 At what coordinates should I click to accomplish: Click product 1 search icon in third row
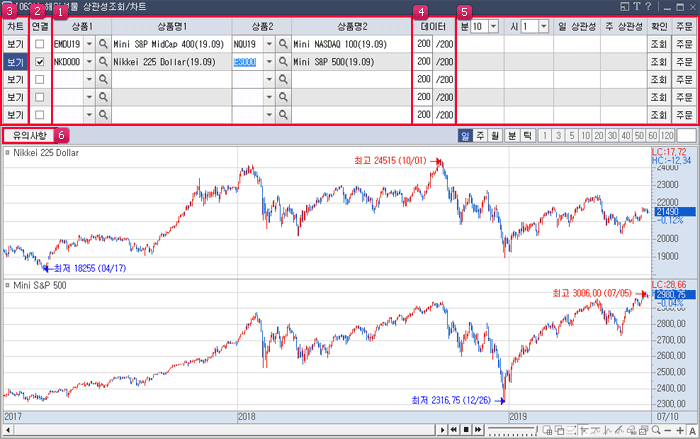click(x=103, y=79)
